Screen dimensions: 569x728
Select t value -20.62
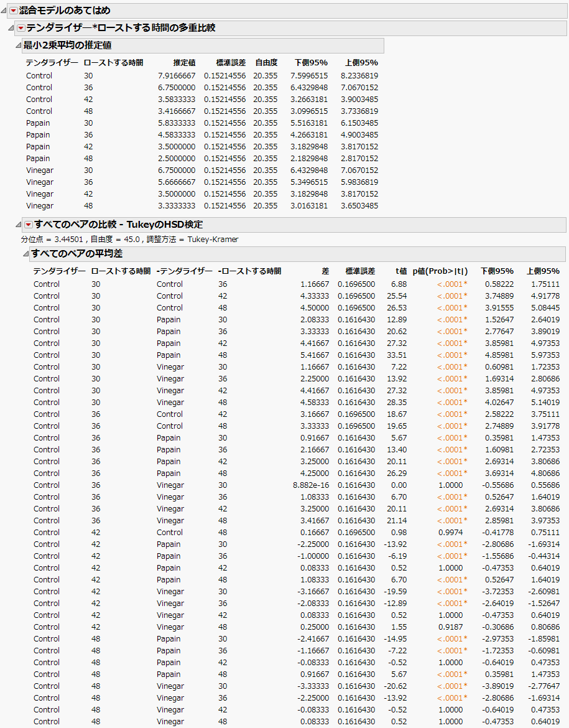click(x=396, y=686)
